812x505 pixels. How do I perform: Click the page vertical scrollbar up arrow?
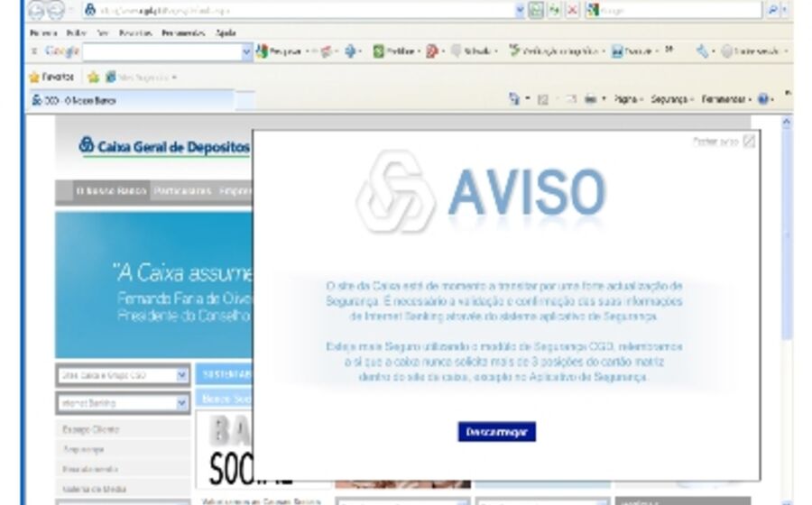(787, 122)
